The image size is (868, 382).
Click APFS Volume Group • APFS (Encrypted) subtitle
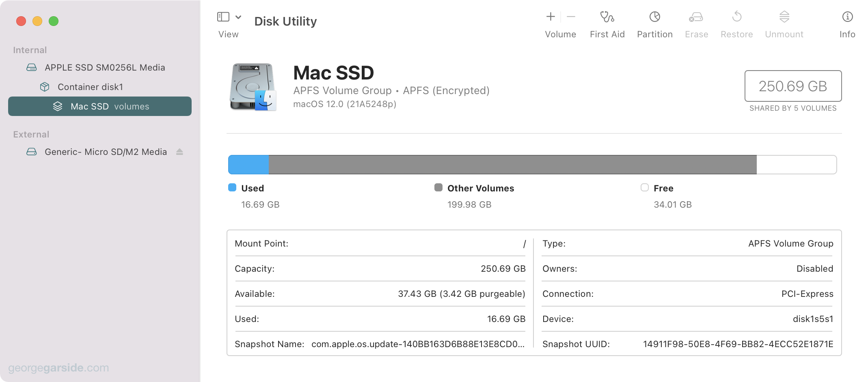[391, 90]
